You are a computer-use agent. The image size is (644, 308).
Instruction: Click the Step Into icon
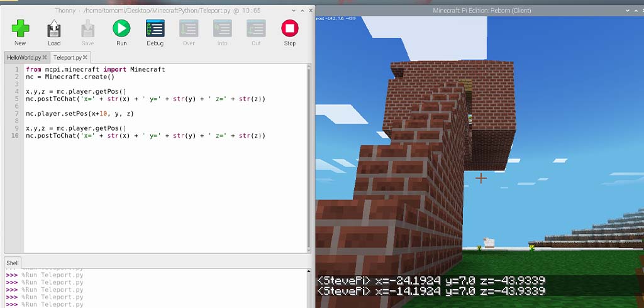pos(222,29)
